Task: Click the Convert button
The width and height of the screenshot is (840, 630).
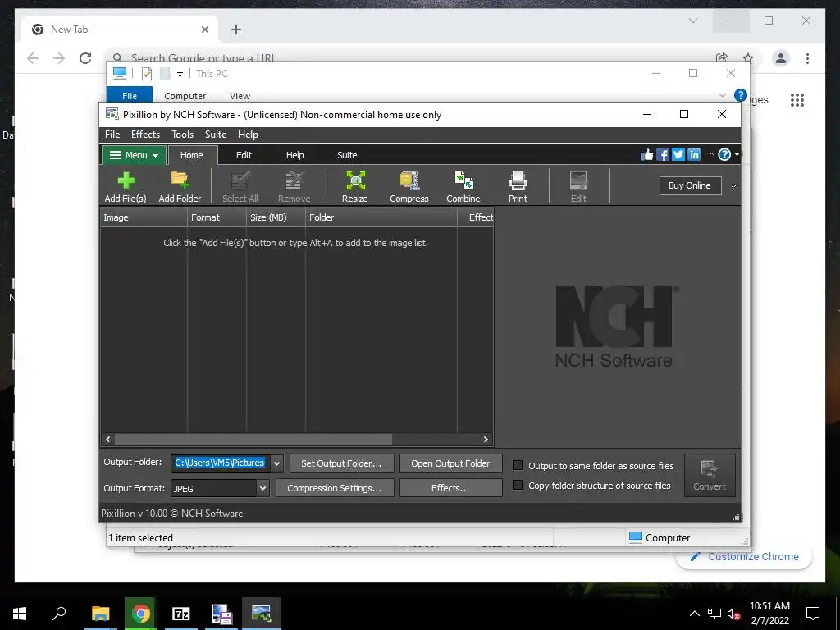Action: coord(710,475)
